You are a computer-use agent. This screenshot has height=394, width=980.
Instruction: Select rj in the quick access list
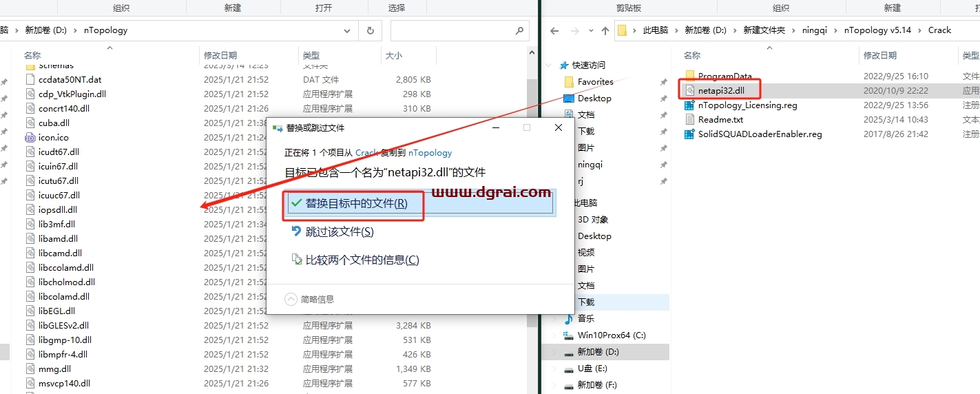(x=581, y=181)
